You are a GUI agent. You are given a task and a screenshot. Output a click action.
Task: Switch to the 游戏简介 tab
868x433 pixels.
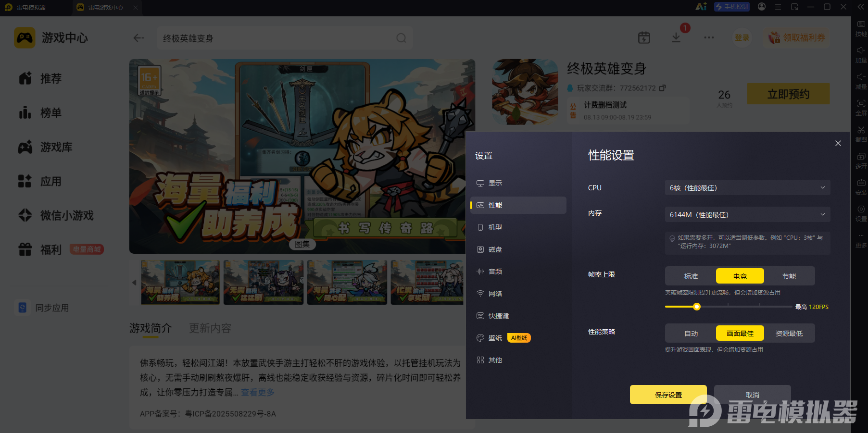click(x=151, y=328)
